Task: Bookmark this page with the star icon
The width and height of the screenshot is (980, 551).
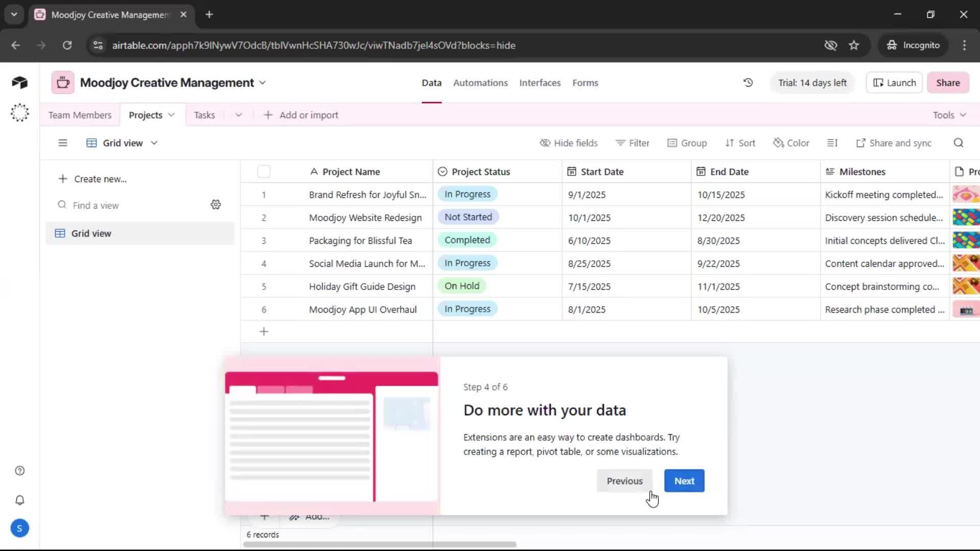Action: click(x=854, y=45)
